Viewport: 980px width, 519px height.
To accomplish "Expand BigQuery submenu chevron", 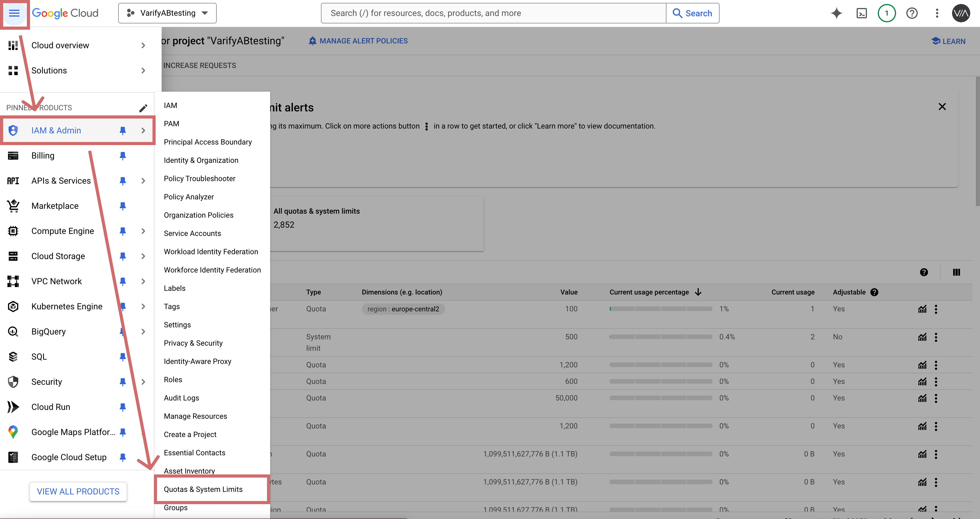I will tap(143, 331).
